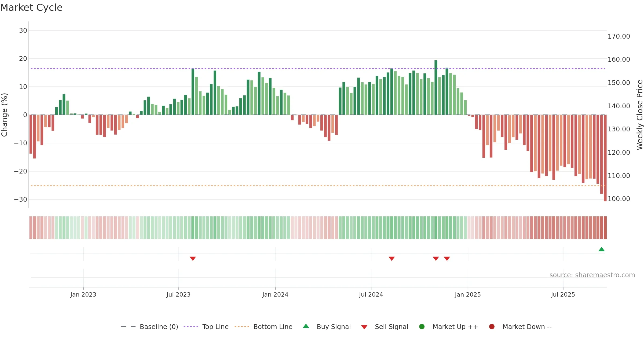Click the green triangle icon in the legend
Image resolution: width=644 pixels, height=362 pixels.
click(x=306, y=326)
